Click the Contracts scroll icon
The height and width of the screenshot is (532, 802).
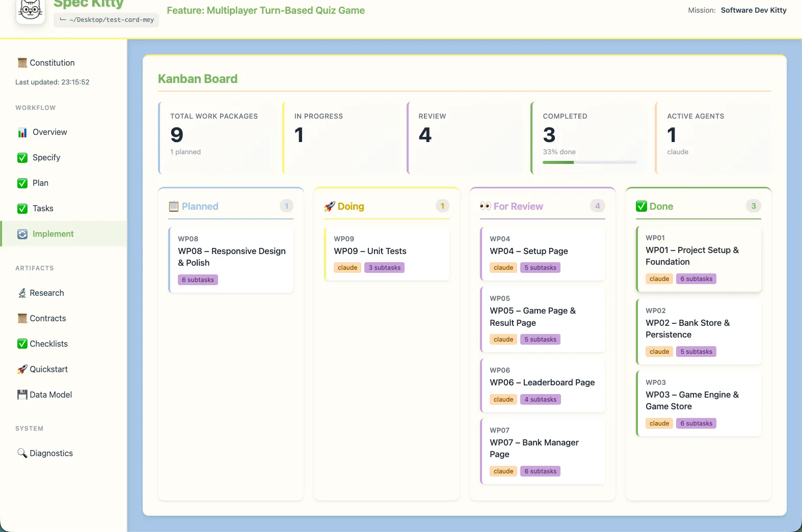coord(22,319)
